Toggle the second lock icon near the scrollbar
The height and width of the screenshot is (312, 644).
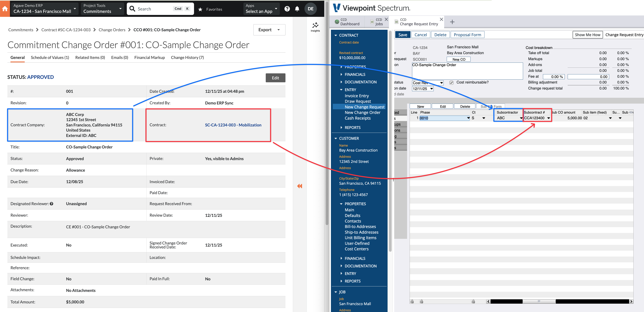pos(421,302)
